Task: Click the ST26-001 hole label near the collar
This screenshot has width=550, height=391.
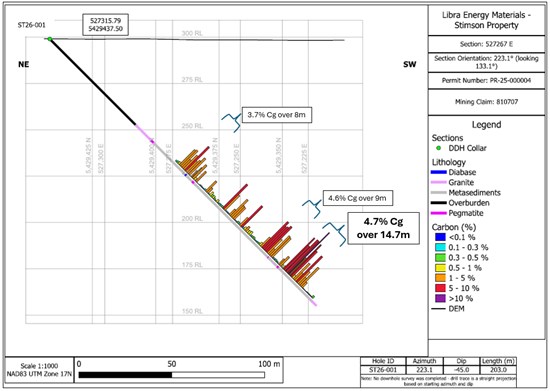Action: tap(32, 25)
